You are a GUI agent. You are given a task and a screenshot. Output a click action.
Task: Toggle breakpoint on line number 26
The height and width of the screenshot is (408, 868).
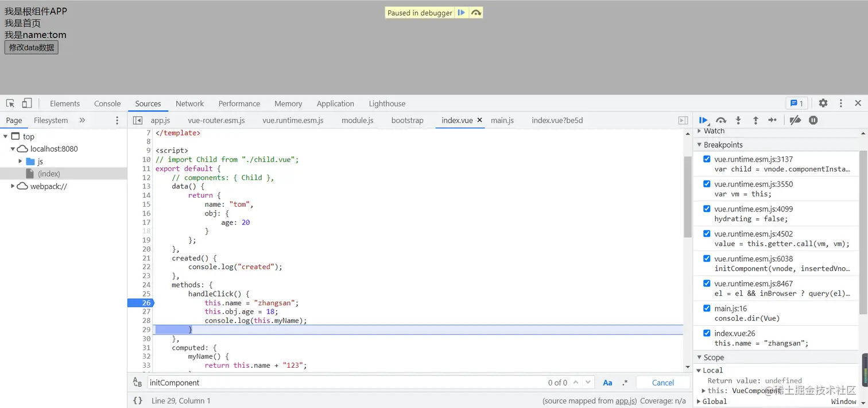click(x=146, y=303)
